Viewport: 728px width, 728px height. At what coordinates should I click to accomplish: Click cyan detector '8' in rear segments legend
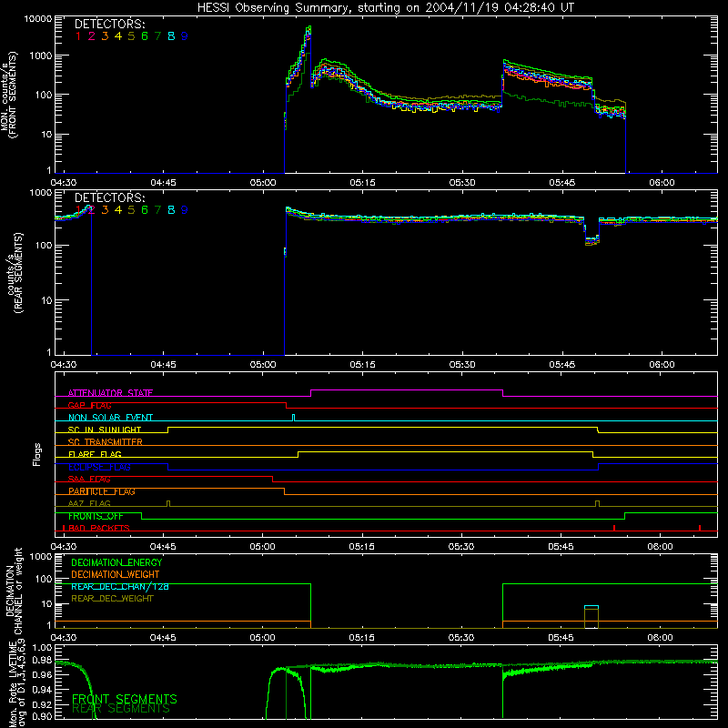(x=171, y=210)
